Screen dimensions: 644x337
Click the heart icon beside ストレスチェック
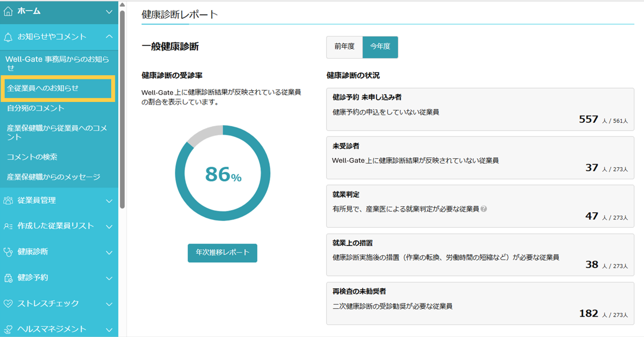[8, 304]
